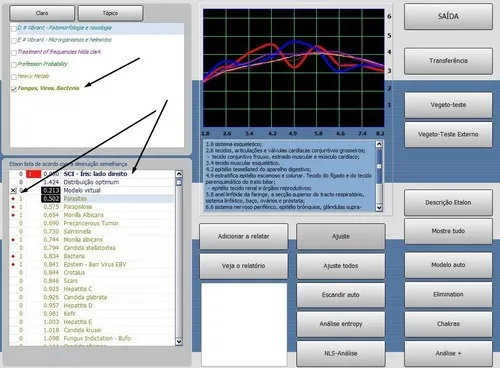The width and height of the screenshot is (500, 368).
Task: Click the Tópico button
Action: pyautogui.click(x=110, y=13)
